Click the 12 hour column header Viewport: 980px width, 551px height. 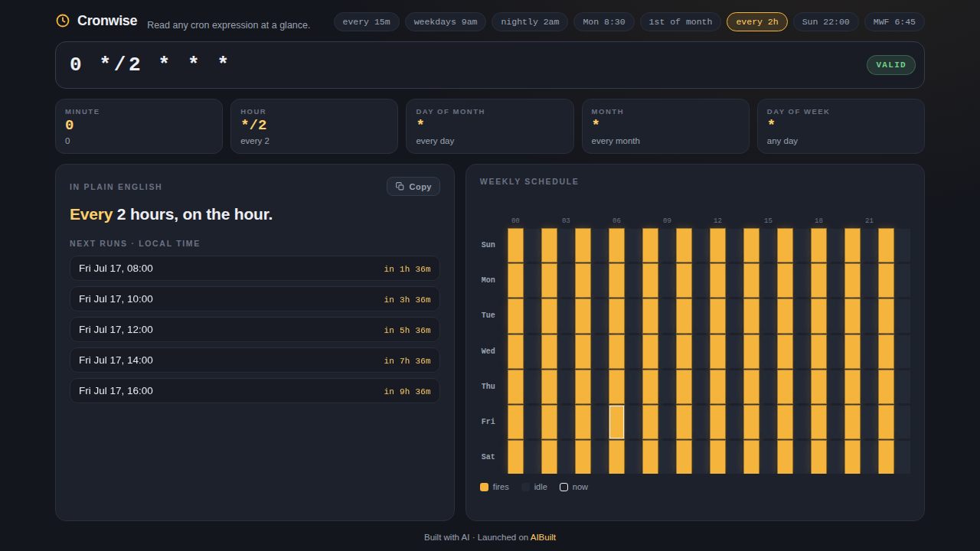717,221
